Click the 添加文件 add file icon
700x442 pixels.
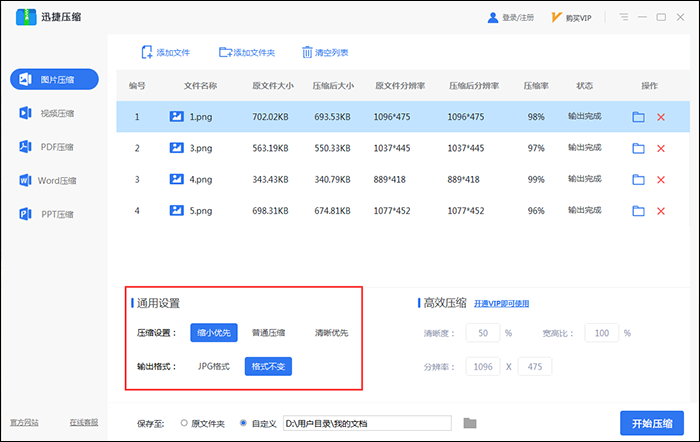point(146,52)
